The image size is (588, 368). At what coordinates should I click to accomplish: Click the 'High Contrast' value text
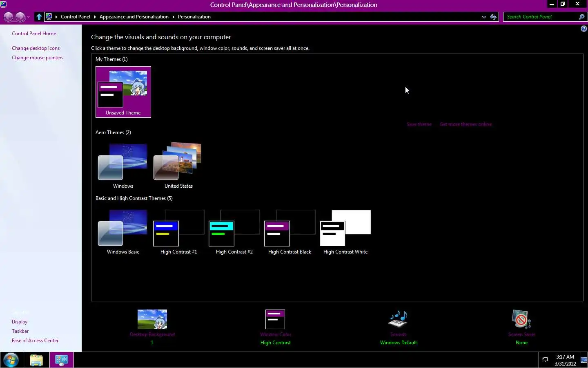click(276, 343)
